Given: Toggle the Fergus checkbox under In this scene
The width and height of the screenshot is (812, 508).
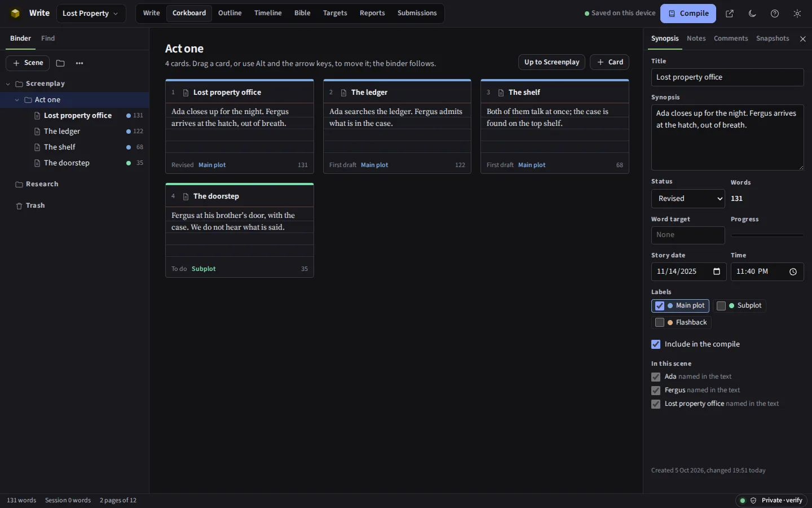Looking at the screenshot, I should (x=656, y=391).
